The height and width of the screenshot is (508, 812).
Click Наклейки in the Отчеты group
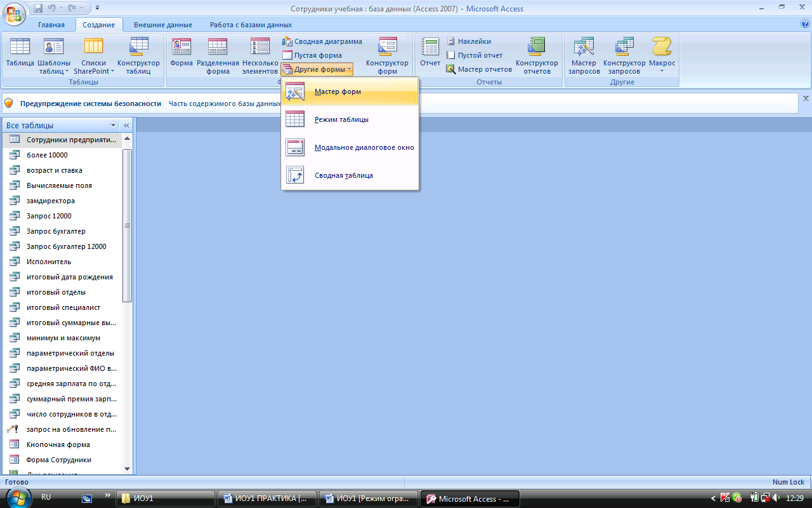[x=468, y=41]
